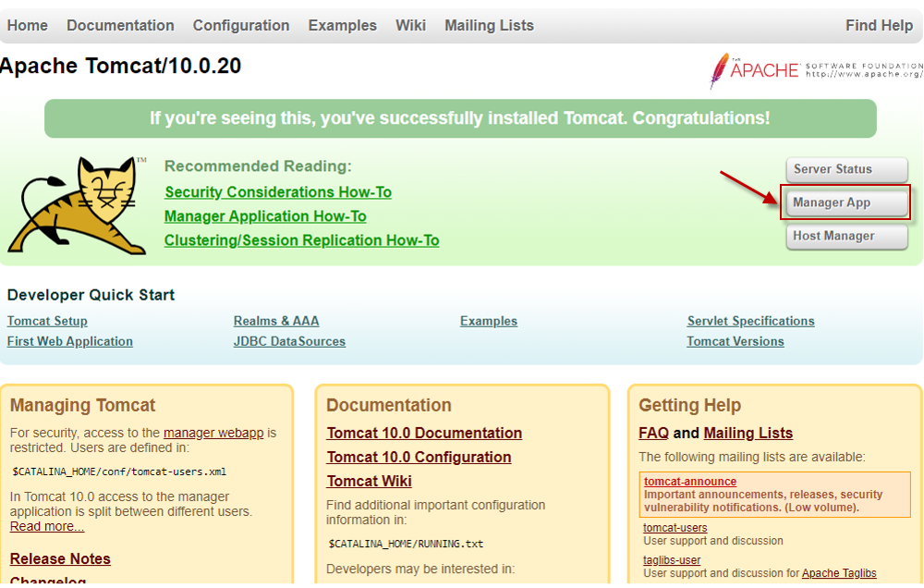
Task: Click the Read more... link
Action: point(47,526)
